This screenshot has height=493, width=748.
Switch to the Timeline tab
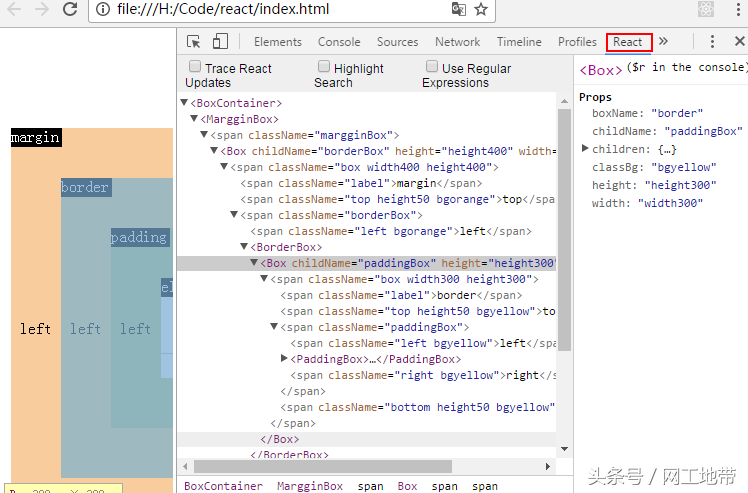tap(519, 42)
